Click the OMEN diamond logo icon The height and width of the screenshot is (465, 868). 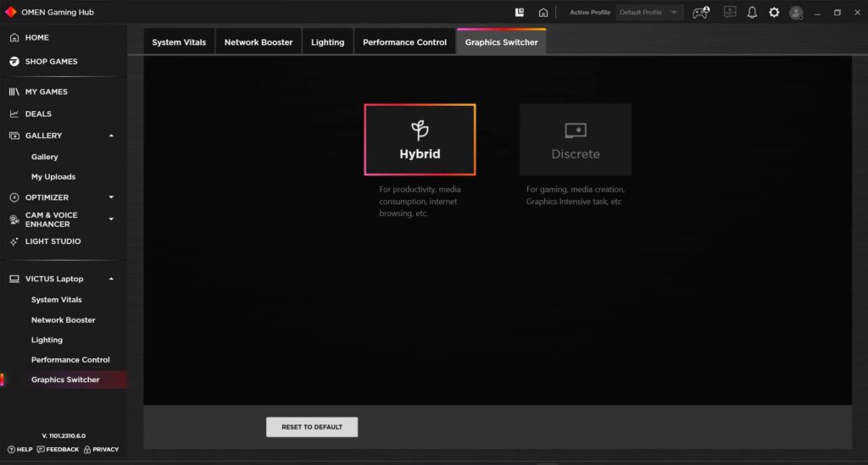10,12
